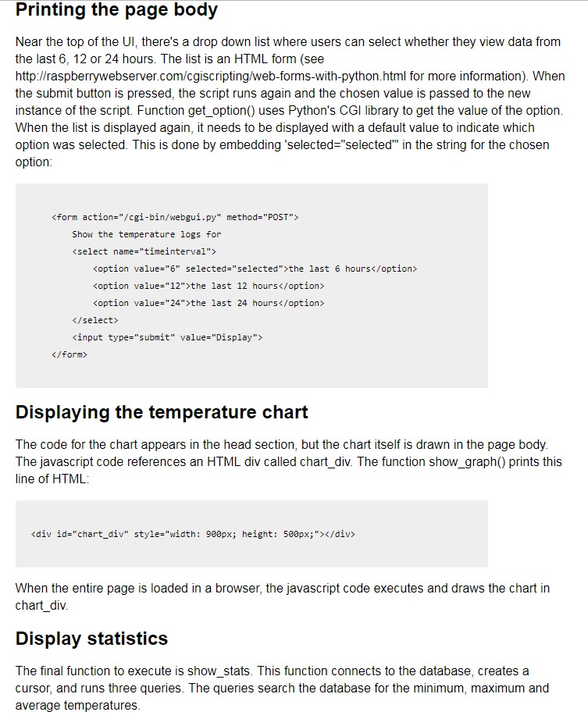Click the "Printing the page body" heading
The width and height of the screenshot is (588, 726).
[116, 10]
